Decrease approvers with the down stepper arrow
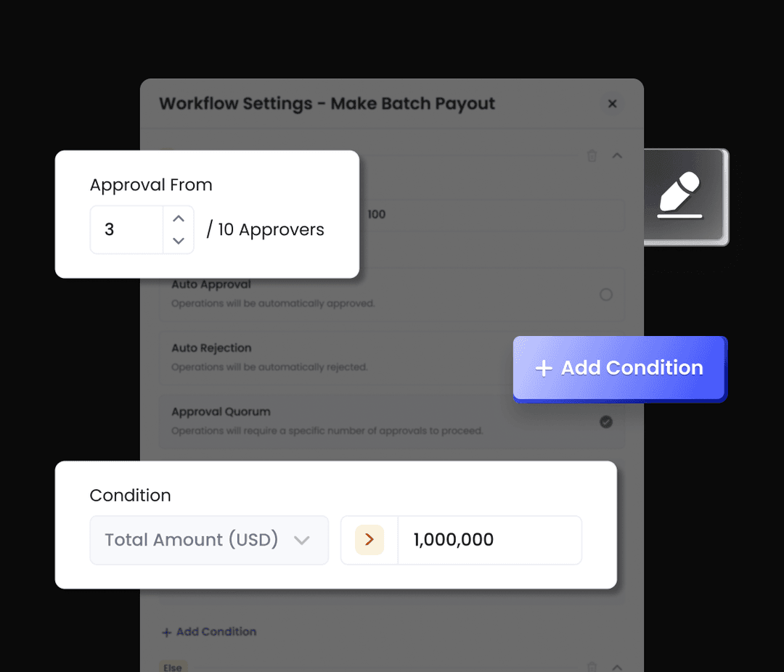The width and height of the screenshot is (784, 672). coord(179,241)
